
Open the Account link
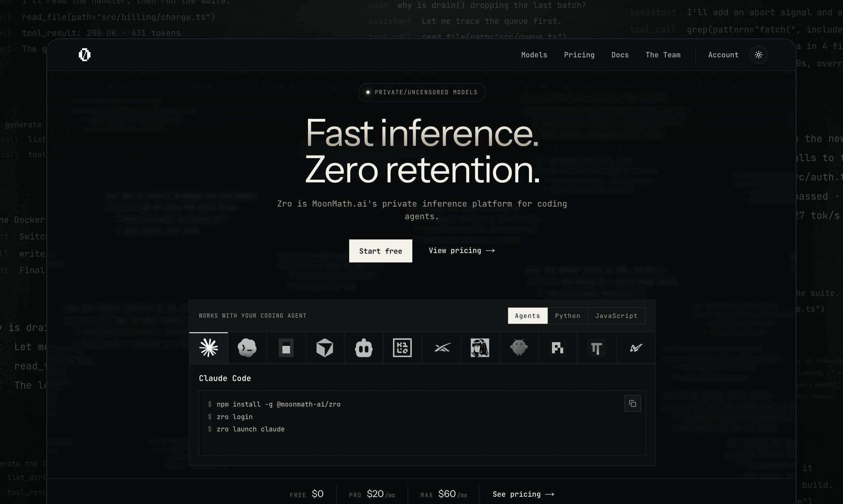(723, 55)
